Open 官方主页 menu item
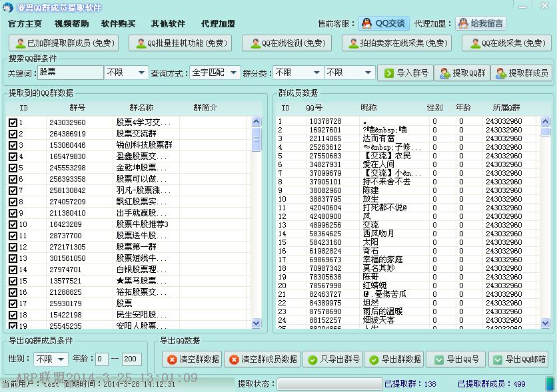Viewport: 557px width, 392px height. (x=25, y=24)
